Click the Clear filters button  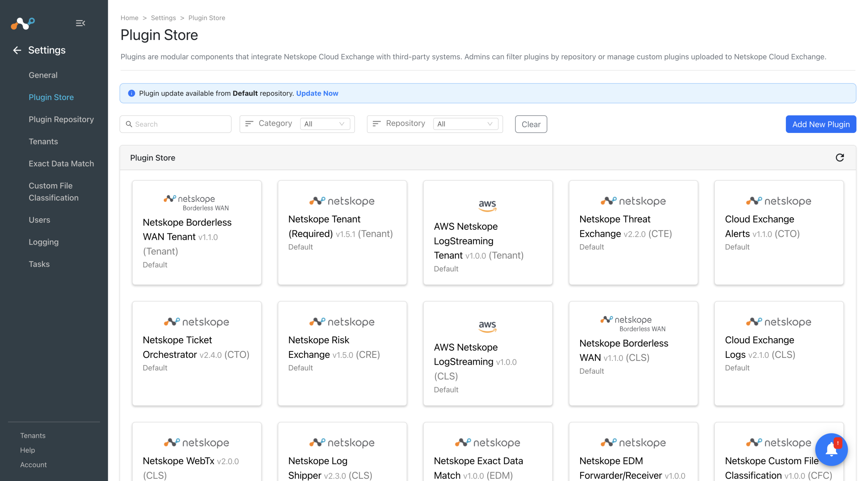[531, 124]
